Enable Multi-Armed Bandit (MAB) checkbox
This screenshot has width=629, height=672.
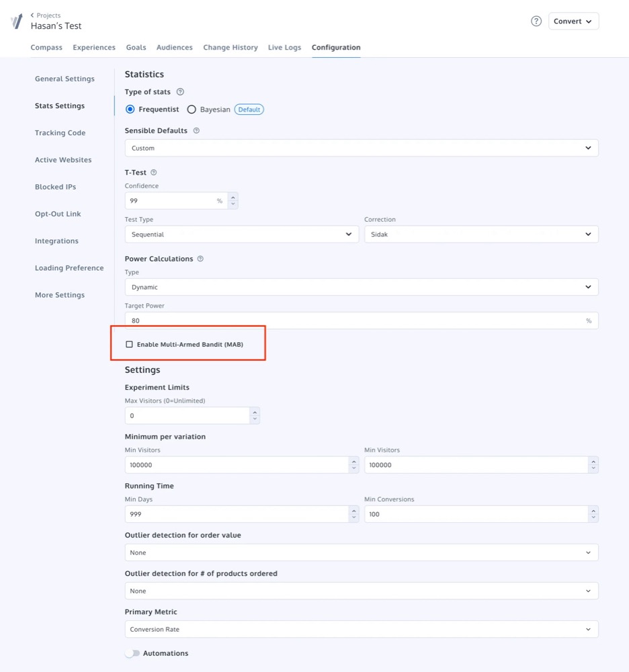point(130,345)
